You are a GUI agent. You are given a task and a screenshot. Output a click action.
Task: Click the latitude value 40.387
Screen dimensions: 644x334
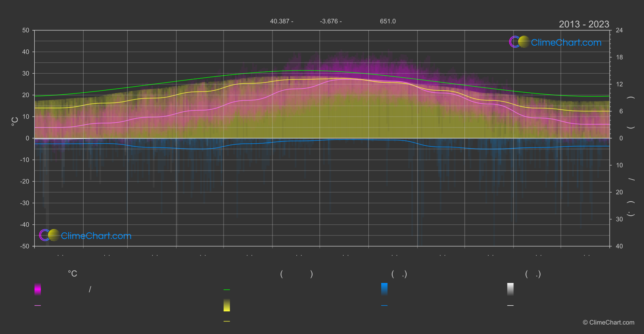pyautogui.click(x=279, y=21)
